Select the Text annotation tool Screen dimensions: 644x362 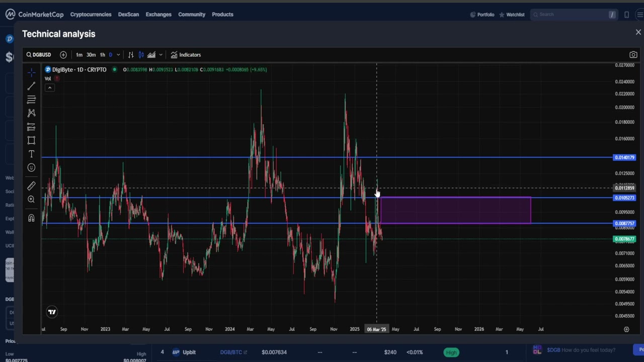click(31, 154)
